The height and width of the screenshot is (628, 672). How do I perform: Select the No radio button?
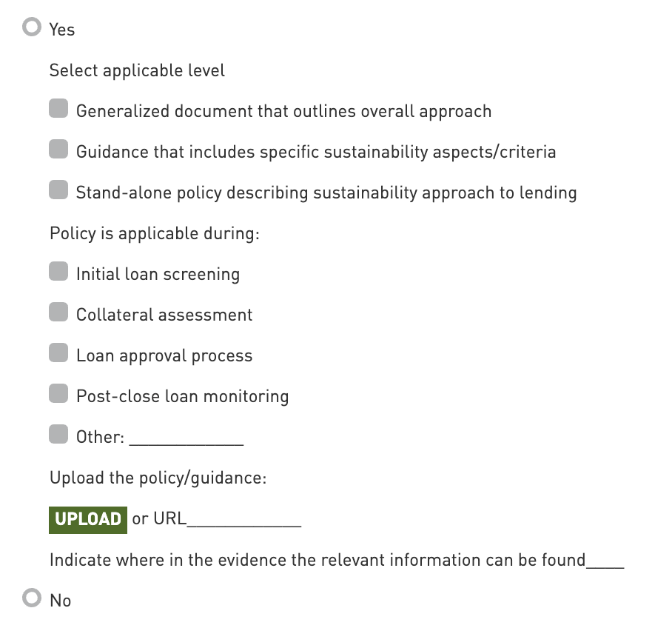click(x=32, y=598)
